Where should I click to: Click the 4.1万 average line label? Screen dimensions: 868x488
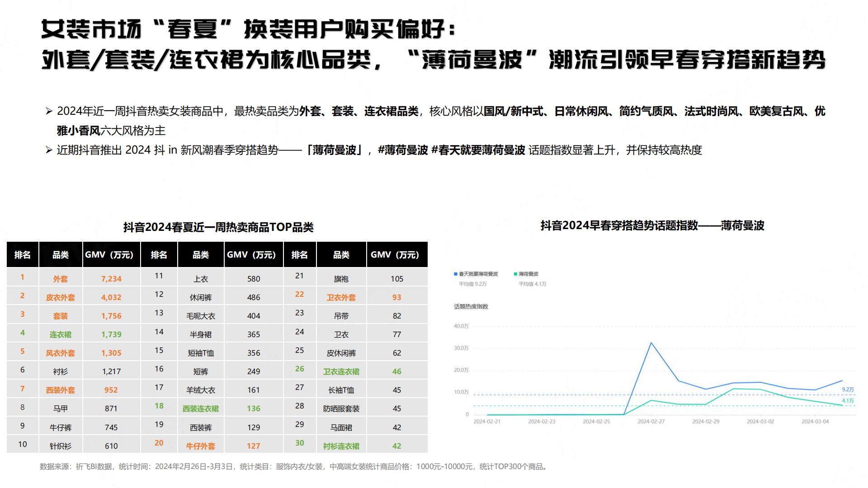click(x=848, y=401)
